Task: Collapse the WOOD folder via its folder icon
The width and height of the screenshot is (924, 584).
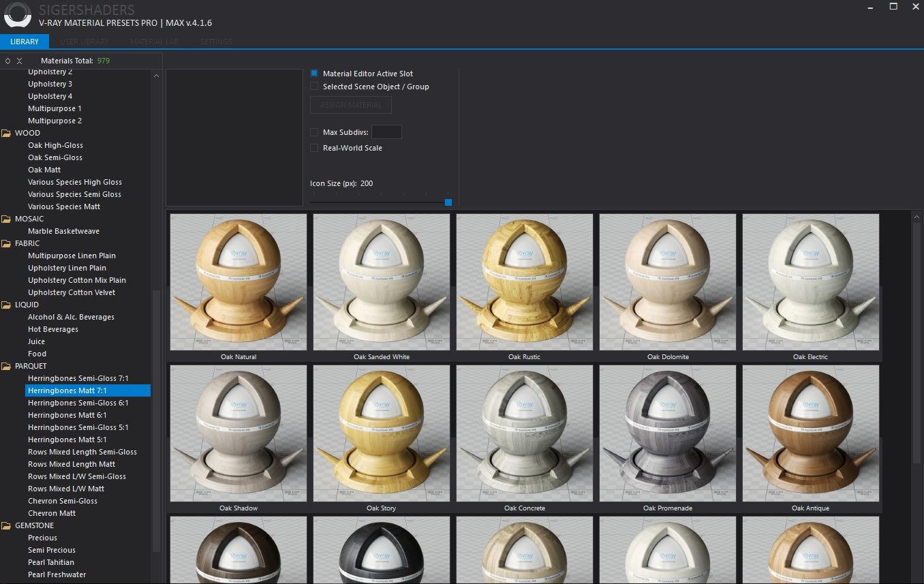Action: [x=6, y=133]
